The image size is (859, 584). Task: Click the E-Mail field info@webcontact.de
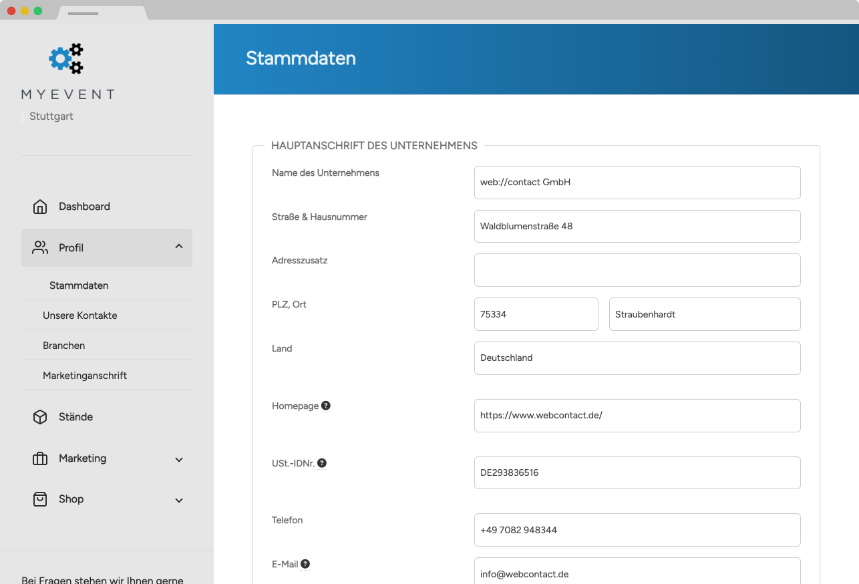[x=637, y=571]
